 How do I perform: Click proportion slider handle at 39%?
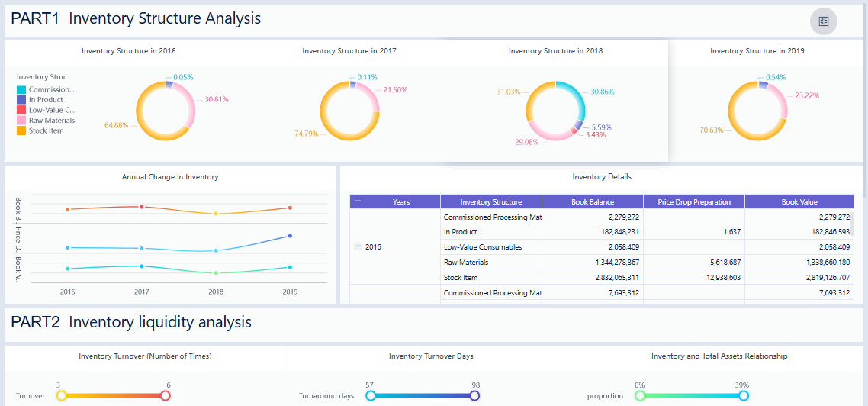[x=744, y=395]
